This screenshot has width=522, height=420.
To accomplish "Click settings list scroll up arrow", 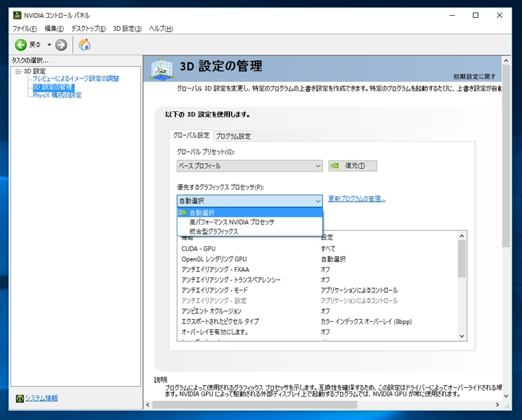I will point(462,236).
